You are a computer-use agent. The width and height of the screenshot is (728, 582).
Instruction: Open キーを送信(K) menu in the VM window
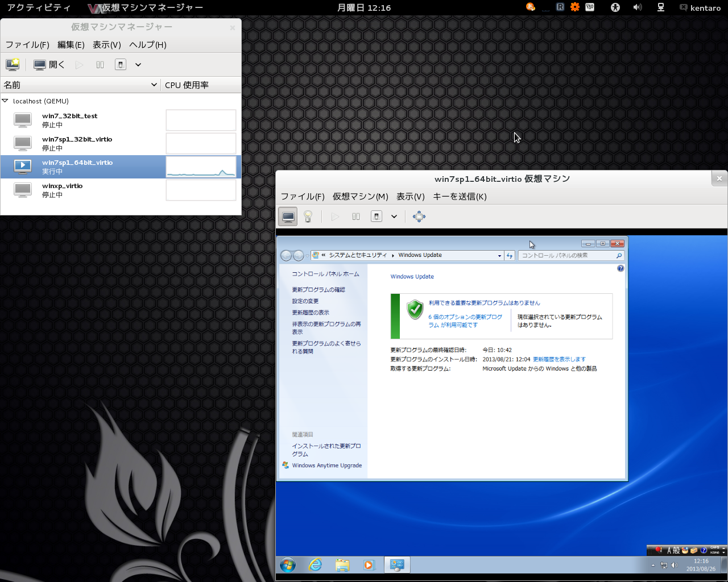(x=460, y=196)
